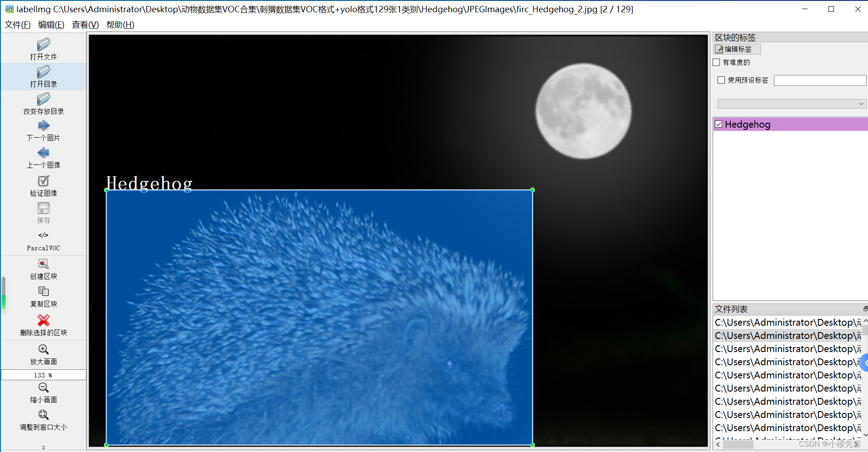Click the Open File (打开文件) icon

tap(44, 45)
